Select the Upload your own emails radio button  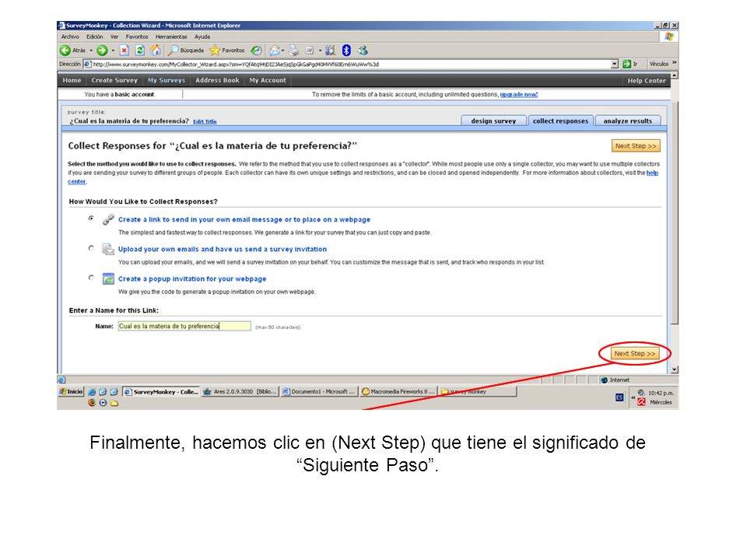tap(91, 248)
